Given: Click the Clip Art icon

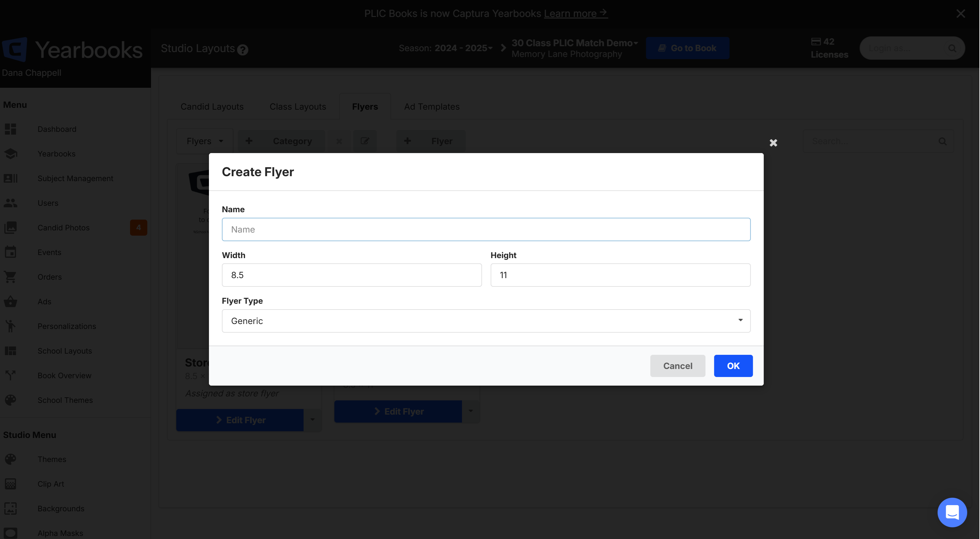Looking at the screenshot, I should (x=11, y=484).
